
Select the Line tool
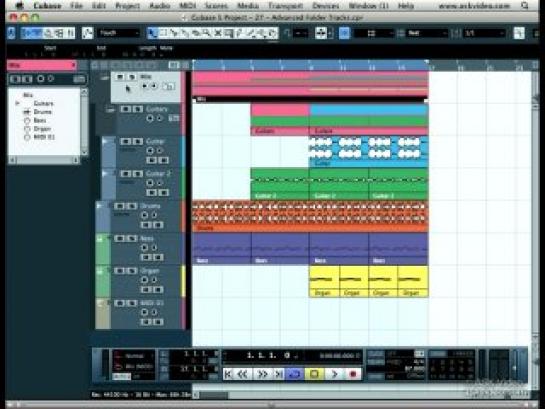tap(250, 33)
